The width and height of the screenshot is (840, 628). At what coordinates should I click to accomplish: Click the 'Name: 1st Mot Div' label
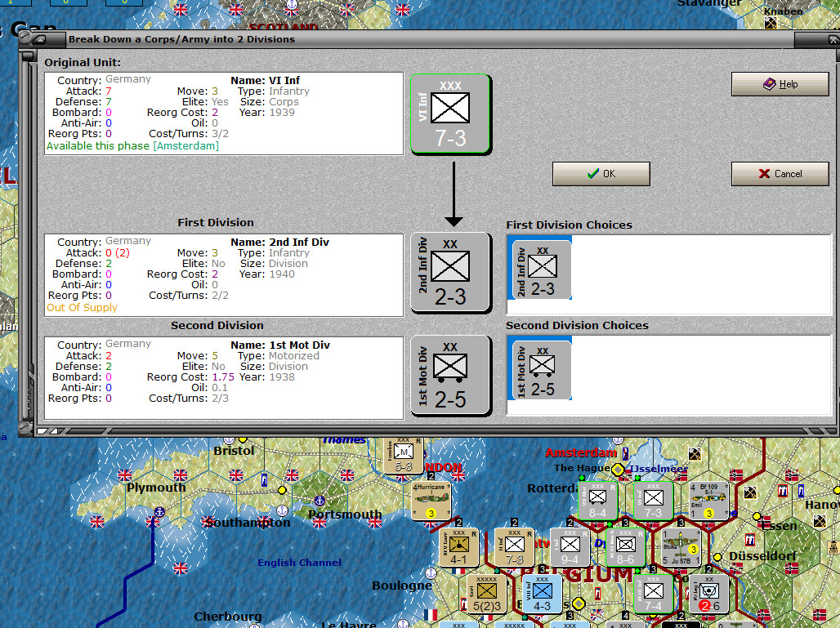(281, 345)
